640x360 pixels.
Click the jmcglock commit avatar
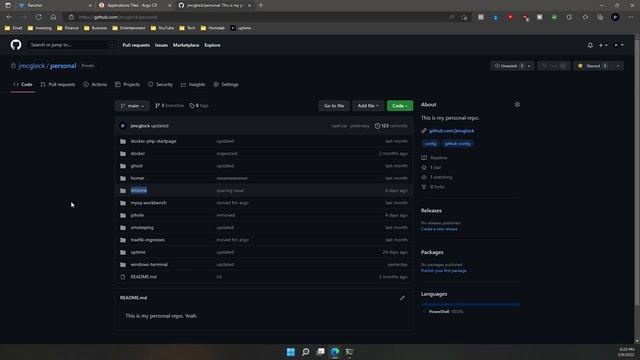click(122, 126)
